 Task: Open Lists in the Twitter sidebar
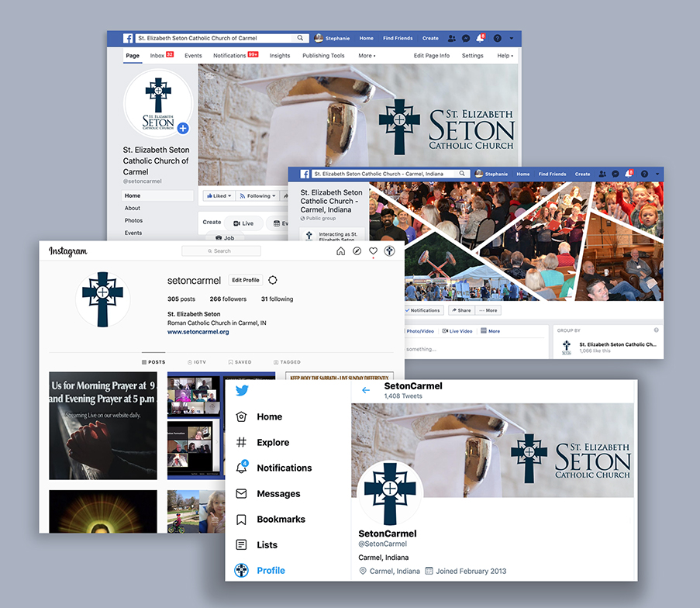pyautogui.click(x=257, y=545)
